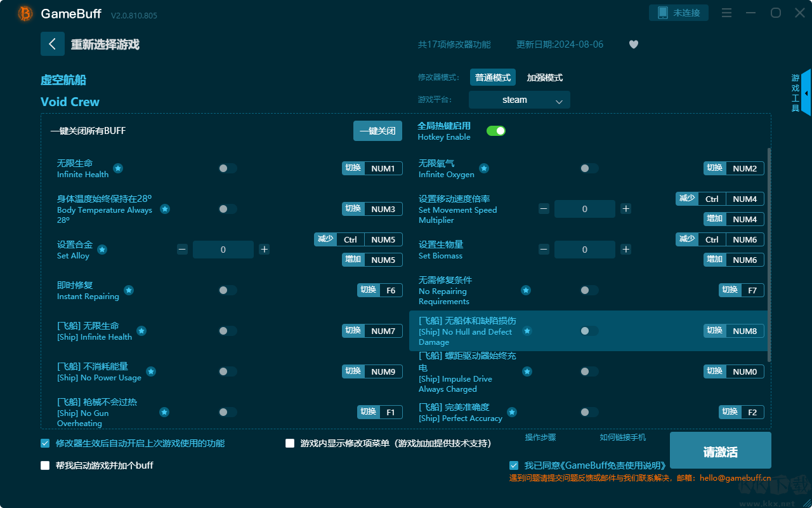Check 帮我启动游戏并加个buff checkbox
812x508 pixels.
coord(45,465)
